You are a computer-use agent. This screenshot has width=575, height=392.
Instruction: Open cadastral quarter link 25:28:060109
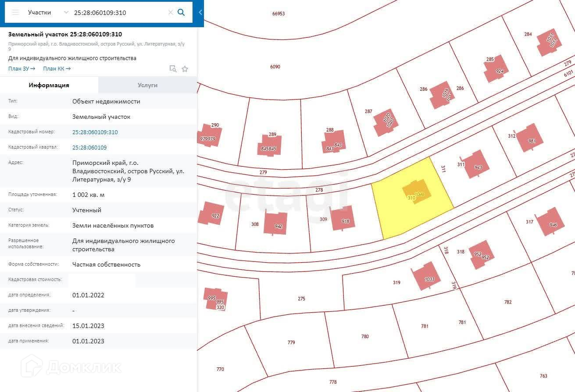click(x=89, y=147)
